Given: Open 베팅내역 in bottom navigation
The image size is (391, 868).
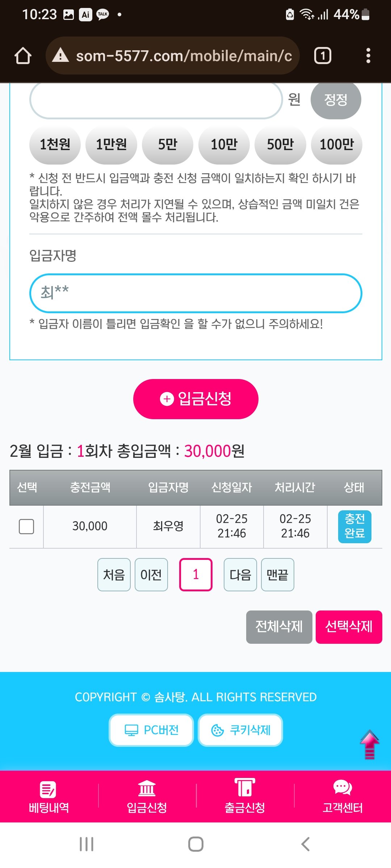Looking at the screenshot, I should [49, 797].
